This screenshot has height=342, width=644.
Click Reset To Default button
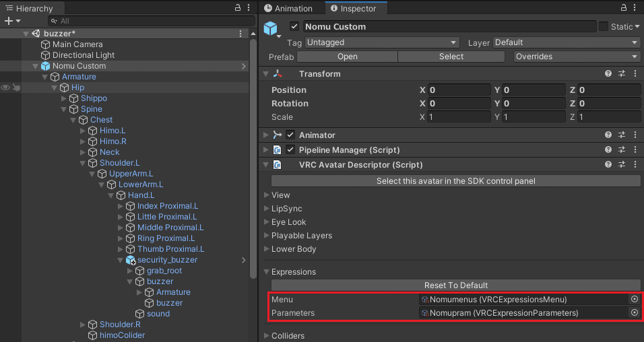click(x=456, y=285)
